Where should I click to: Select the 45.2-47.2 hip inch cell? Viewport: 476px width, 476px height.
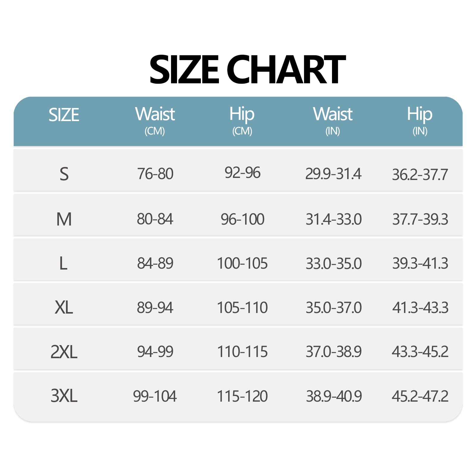coord(420,396)
